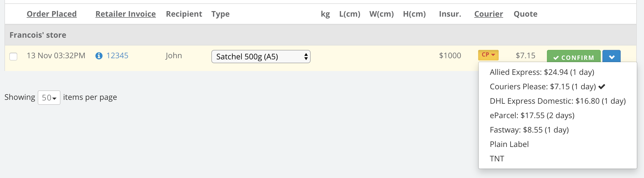Open the blue chevron dropdown next to Confirm

612,57
